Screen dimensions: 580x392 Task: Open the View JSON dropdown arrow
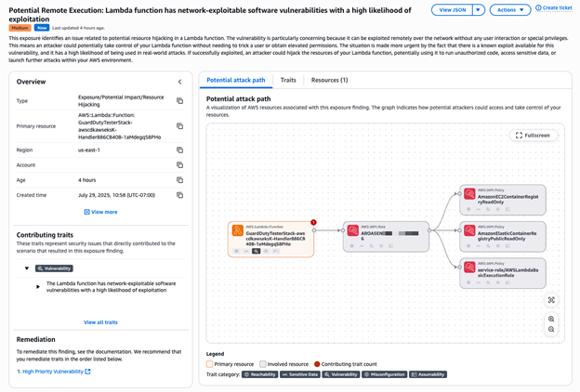coord(479,10)
